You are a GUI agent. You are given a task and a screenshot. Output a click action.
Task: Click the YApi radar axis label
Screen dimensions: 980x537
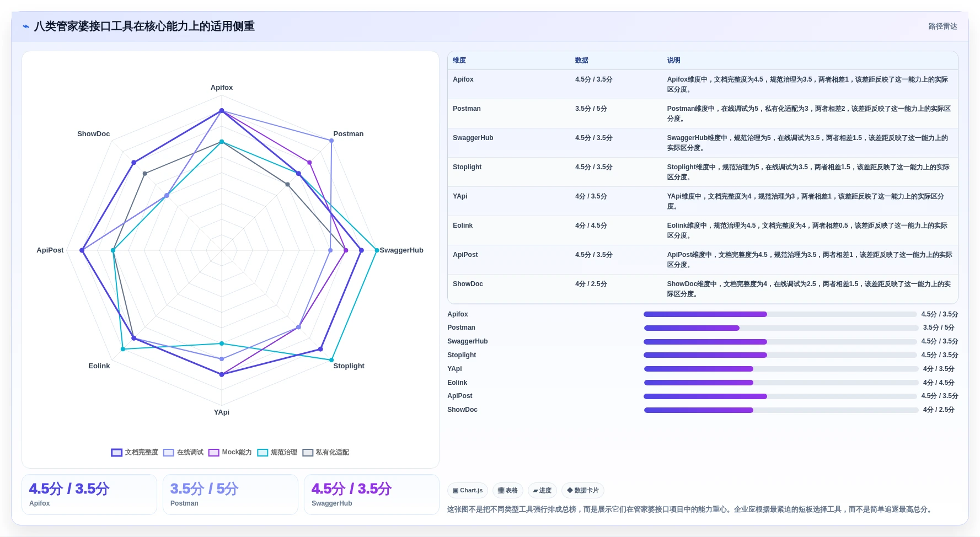(x=222, y=412)
